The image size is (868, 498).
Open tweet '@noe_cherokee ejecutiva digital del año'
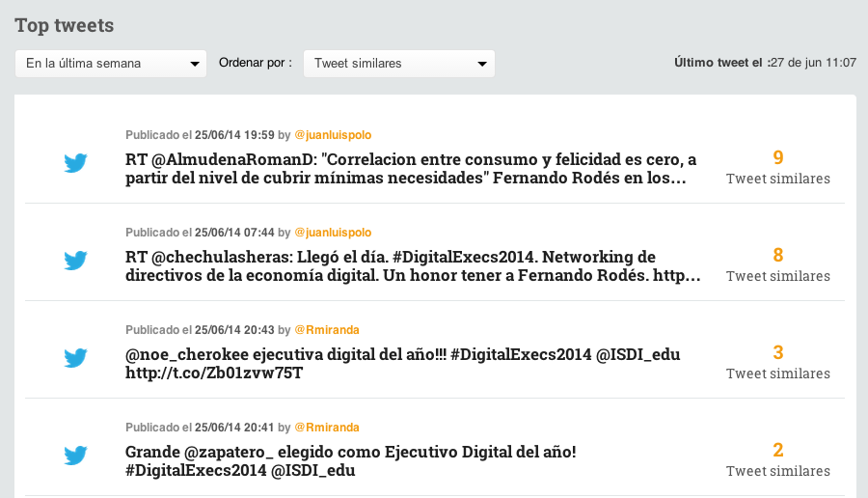click(402, 364)
